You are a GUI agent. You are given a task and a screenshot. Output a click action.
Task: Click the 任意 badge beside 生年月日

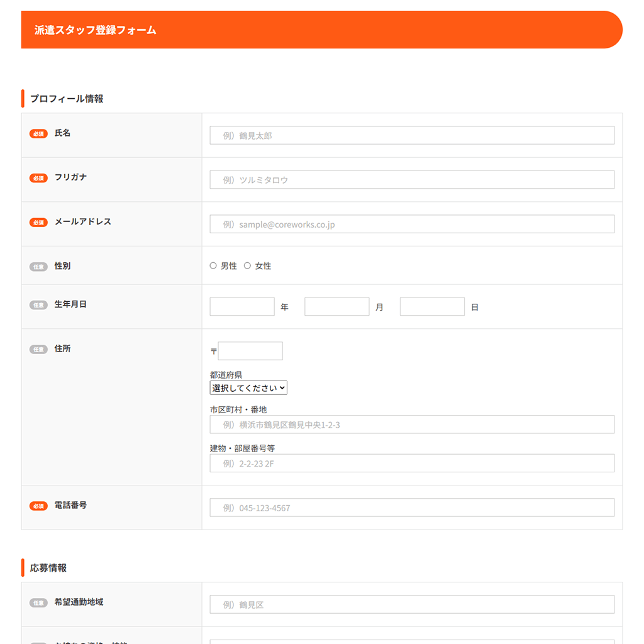point(38,305)
